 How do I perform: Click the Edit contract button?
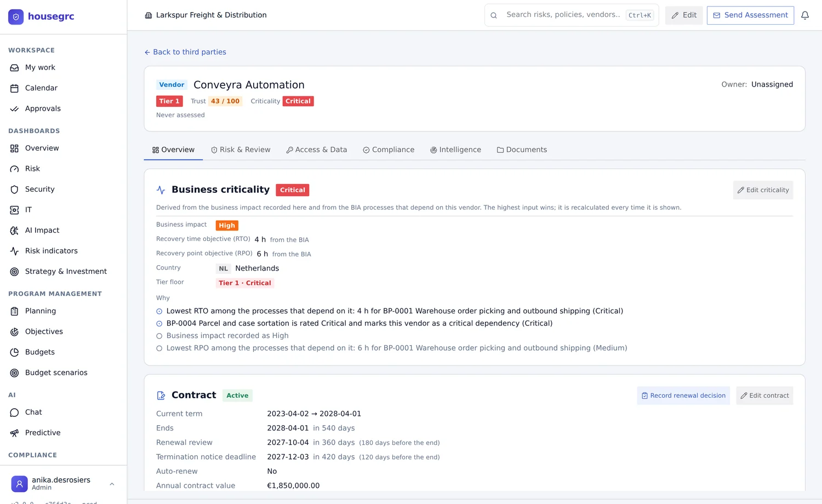coord(764,396)
